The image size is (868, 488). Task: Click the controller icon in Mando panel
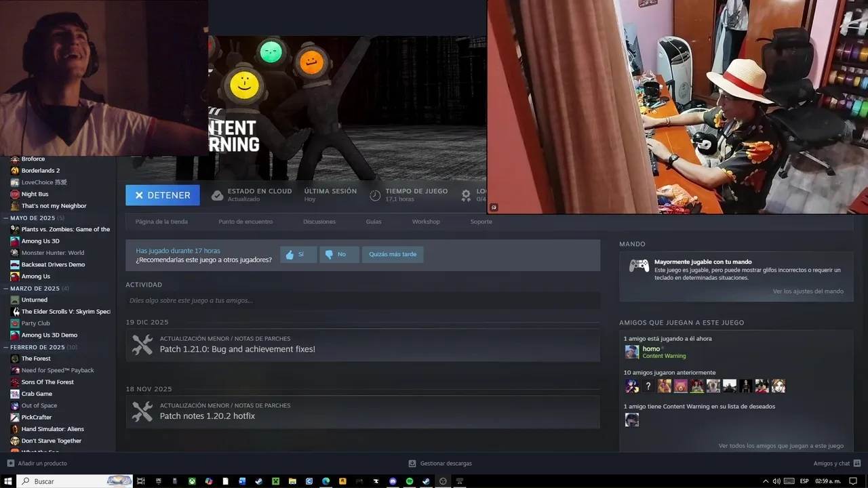[x=639, y=266]
